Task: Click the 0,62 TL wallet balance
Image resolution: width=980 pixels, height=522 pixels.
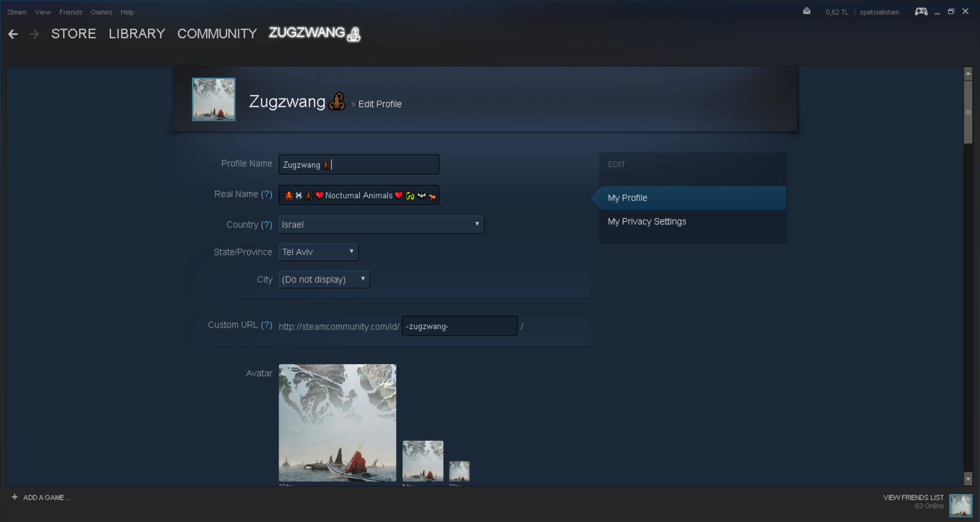Action: (x=837, y=12)
